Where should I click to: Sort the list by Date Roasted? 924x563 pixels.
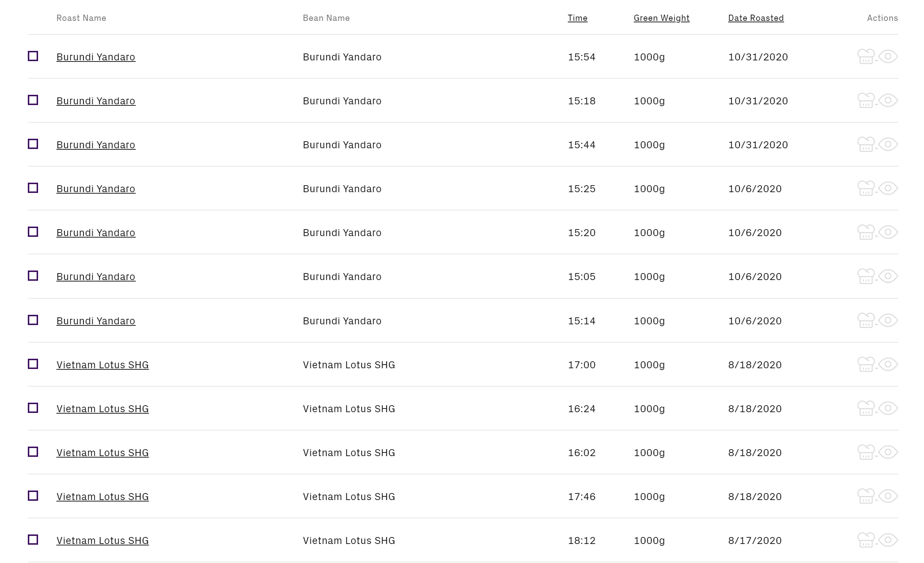pos(756,18)
